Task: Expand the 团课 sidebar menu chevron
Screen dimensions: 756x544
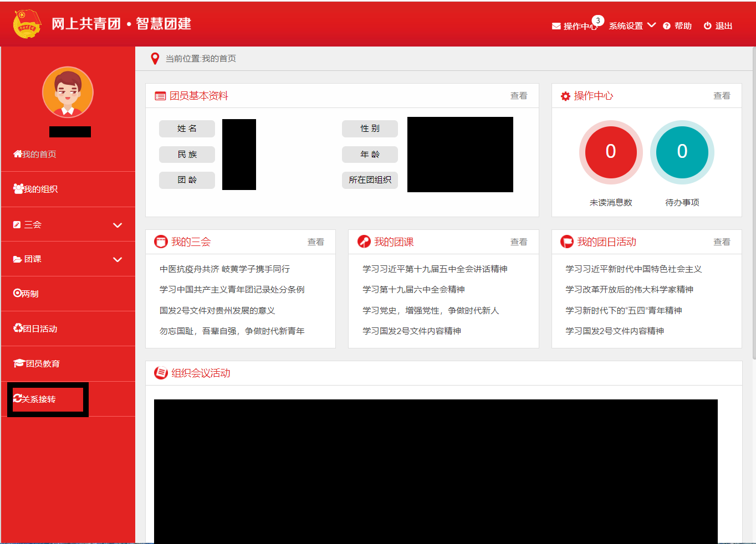Action: (118, 259)
